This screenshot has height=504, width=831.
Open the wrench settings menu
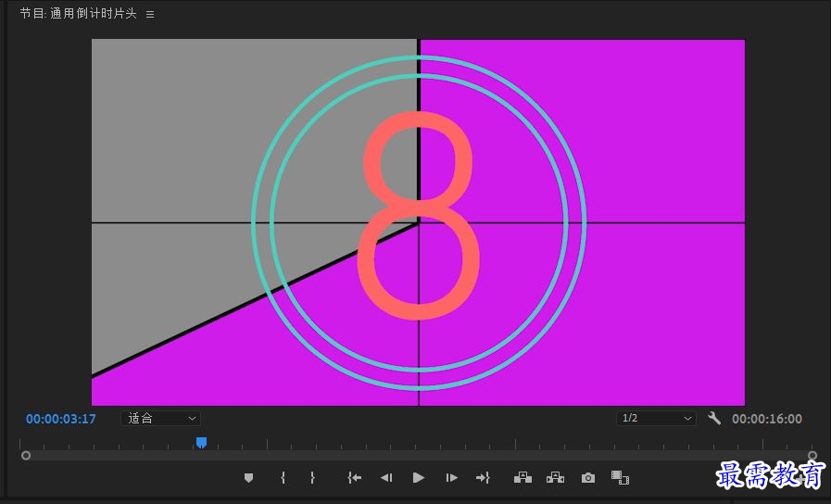pos(714,418)
